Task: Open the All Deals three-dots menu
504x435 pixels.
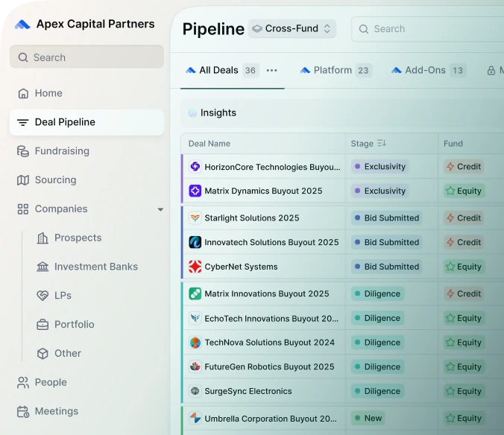Action: (x=272, y=70)
